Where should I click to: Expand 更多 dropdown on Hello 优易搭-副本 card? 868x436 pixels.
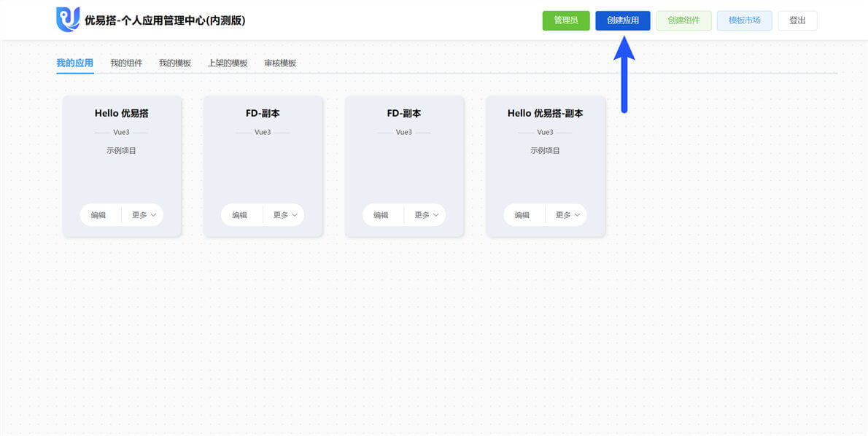pos(566,214)
